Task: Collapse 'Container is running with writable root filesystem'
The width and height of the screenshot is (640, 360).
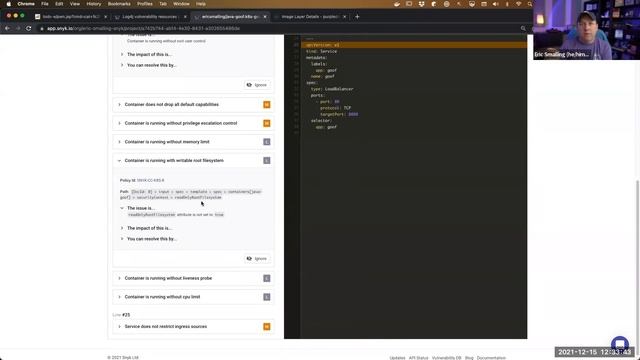Action: coord(193,161)
